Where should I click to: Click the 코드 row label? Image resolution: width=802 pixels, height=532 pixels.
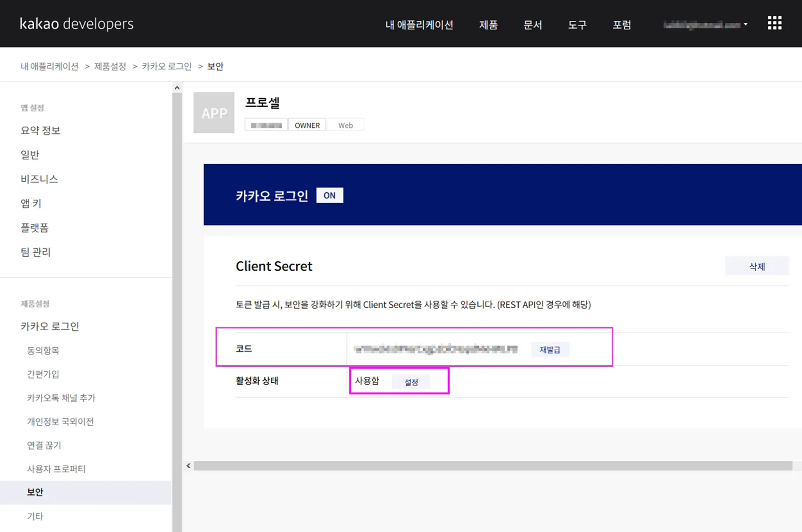point(244,349)
